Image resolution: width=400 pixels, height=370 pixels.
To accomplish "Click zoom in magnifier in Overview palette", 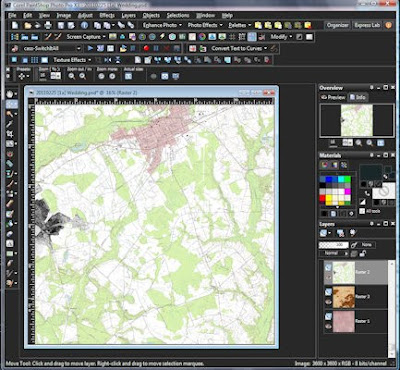I will coord(370,143).
